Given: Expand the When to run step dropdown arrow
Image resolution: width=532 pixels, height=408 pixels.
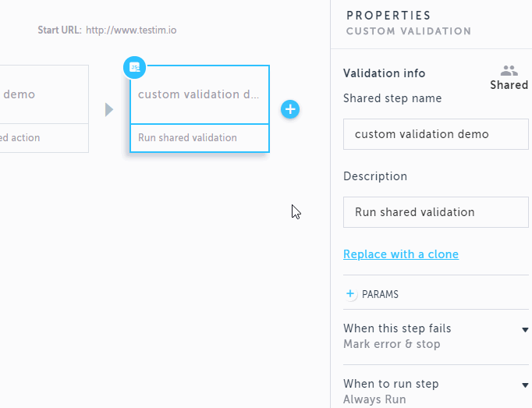Looking at the screenshot, I should click(x=525, y=385).
